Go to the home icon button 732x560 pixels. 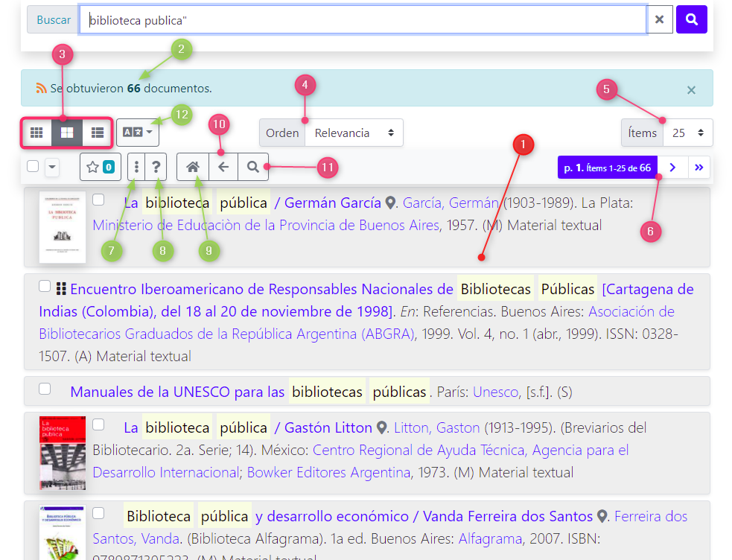tap(193, 167)
